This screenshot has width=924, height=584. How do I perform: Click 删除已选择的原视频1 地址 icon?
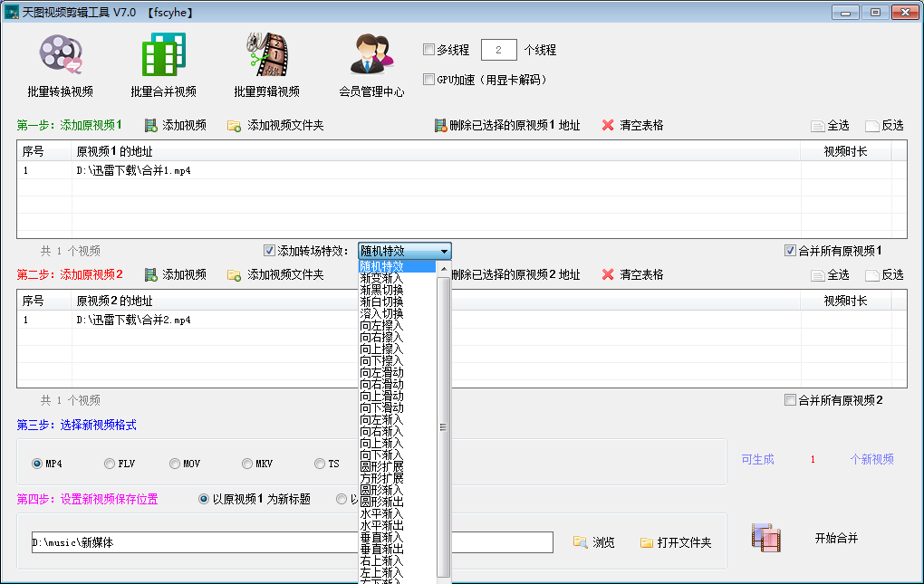tap(440, 125)
